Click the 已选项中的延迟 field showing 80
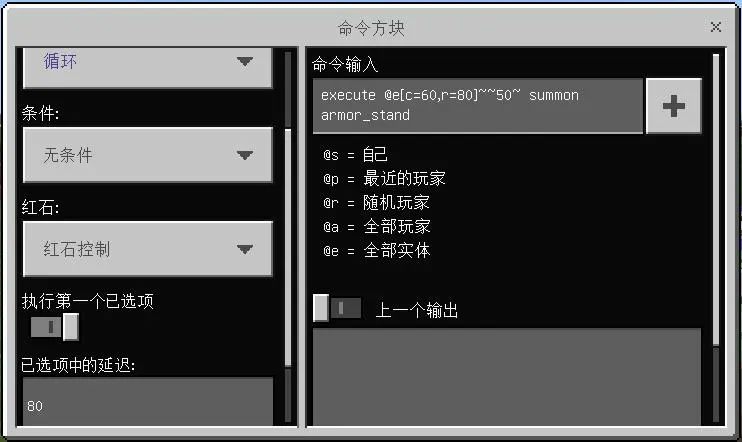Viewport: 742px width, 442px height. click(148, 401)
